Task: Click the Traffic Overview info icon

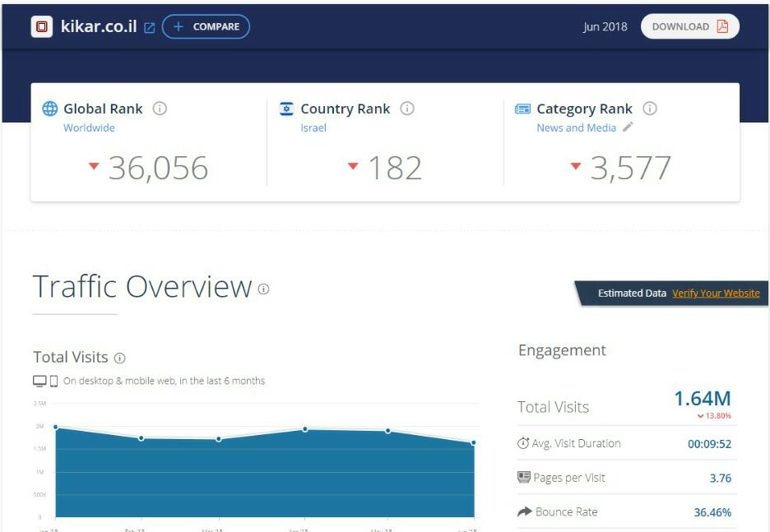Action: (x=263, y=289)
